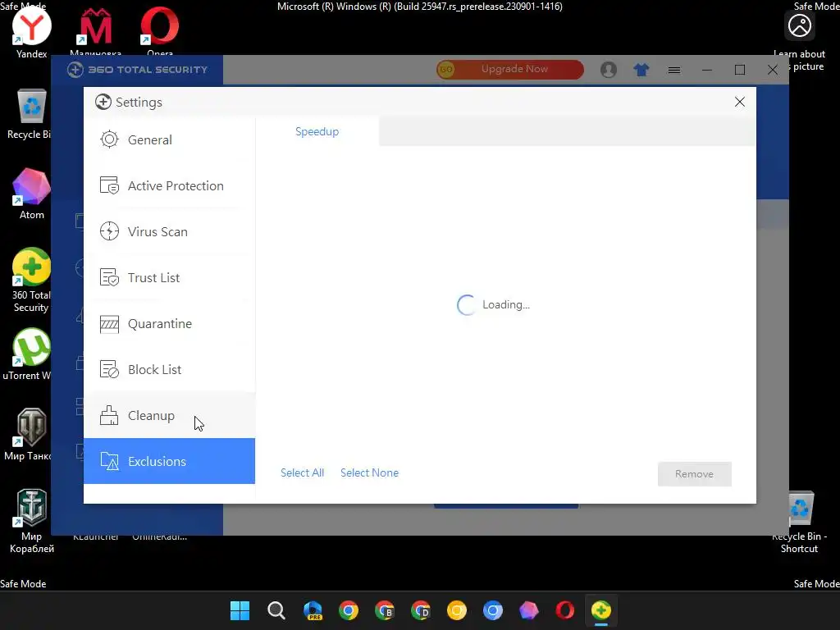This screenshot has width=840, height=630.
Task: Open Opera from the taskbar
Action: click(565, 610)
